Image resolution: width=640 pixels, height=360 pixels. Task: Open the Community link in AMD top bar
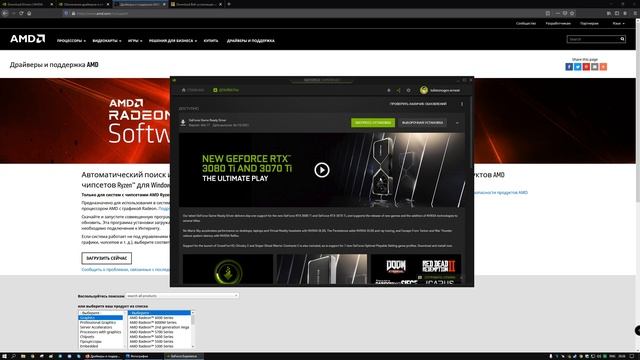525,23
